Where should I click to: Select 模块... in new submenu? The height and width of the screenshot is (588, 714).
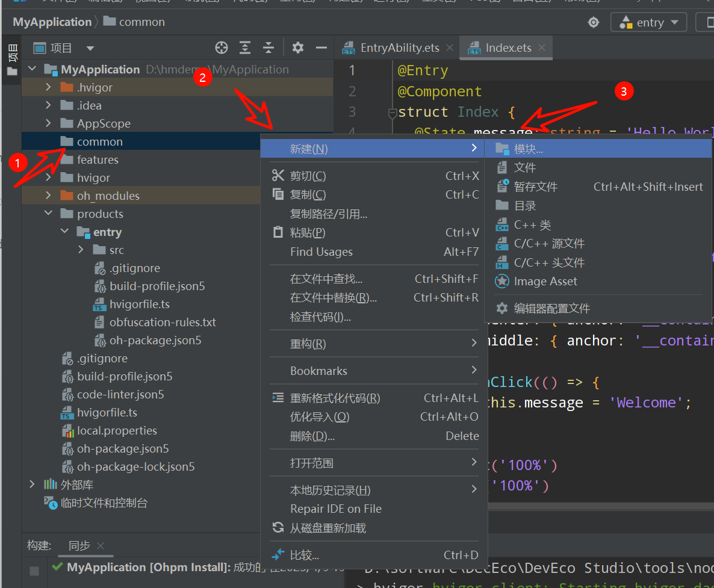[x=598, y=149]
